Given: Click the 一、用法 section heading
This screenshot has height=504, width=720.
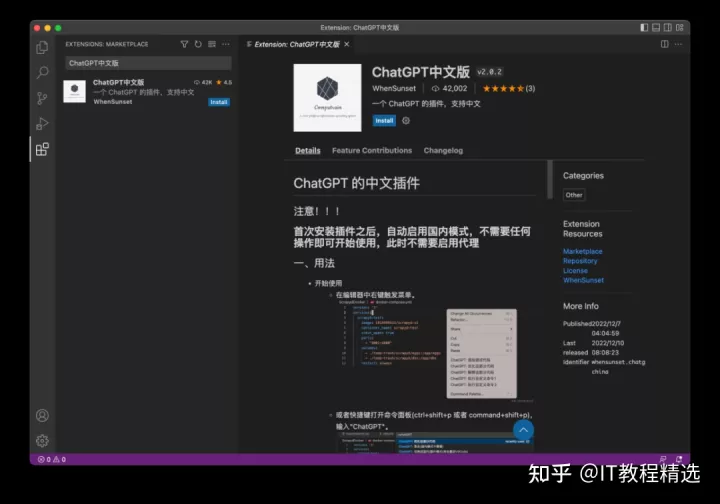Looking at the screenshot, I should [x=314, y=263].
